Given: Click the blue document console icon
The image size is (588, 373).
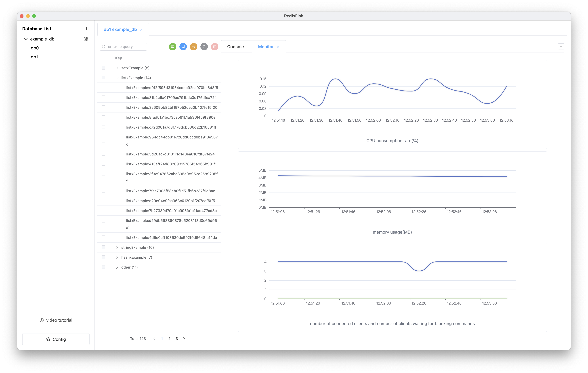Looking at the screenshot, I should pyautogui.click(x=183, y=47).
